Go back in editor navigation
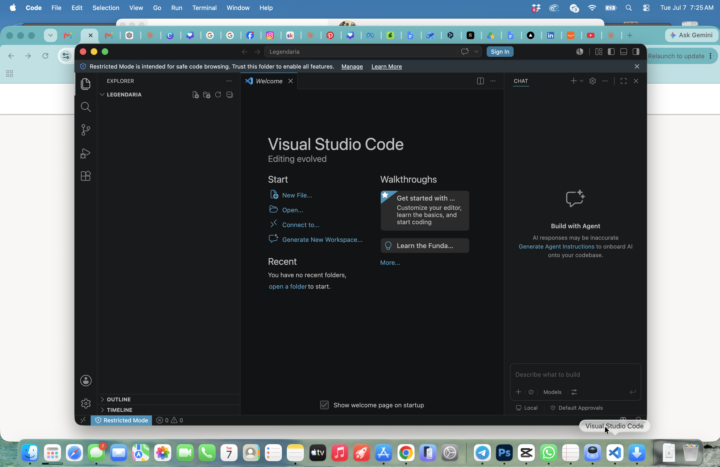The height and width of the screenshot is (467, 720). (245, 51)
